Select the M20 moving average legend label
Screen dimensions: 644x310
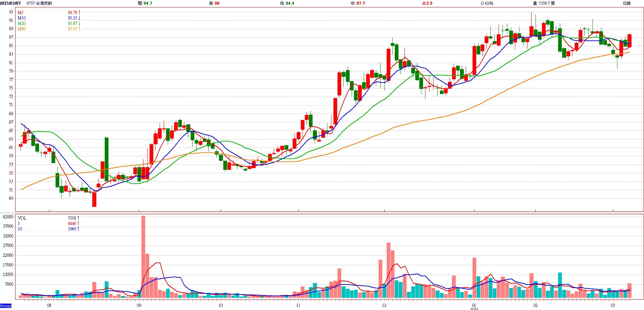coord(22,23)
